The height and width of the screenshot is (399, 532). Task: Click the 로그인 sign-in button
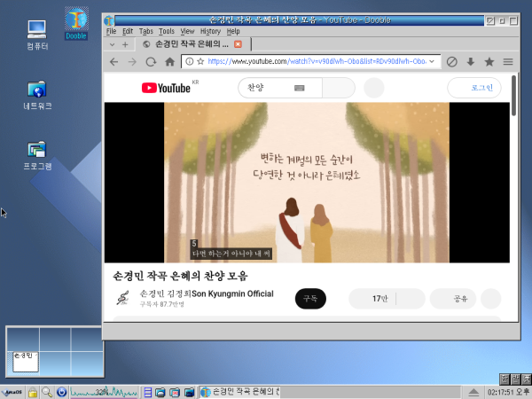474,88
